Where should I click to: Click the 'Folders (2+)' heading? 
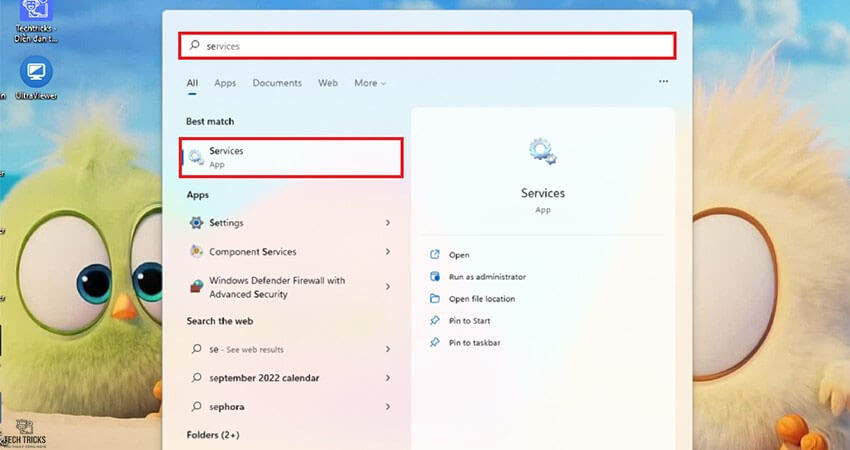tap(213, 435)
